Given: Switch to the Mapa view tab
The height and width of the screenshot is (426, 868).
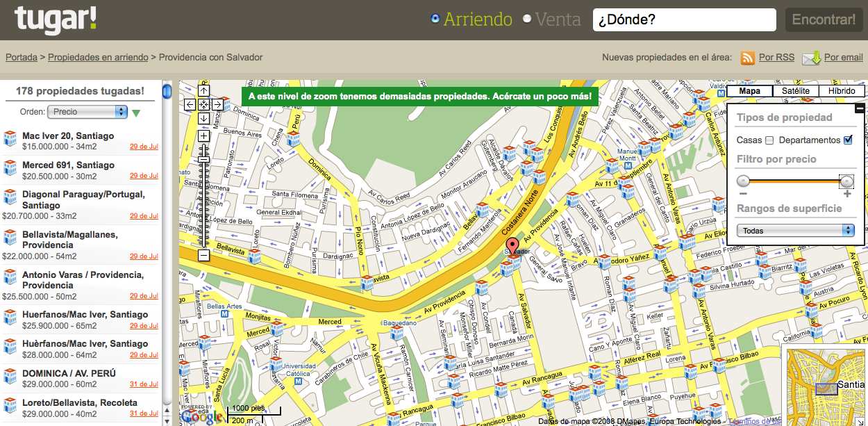Looking at the screenshot, I should 749,91.
